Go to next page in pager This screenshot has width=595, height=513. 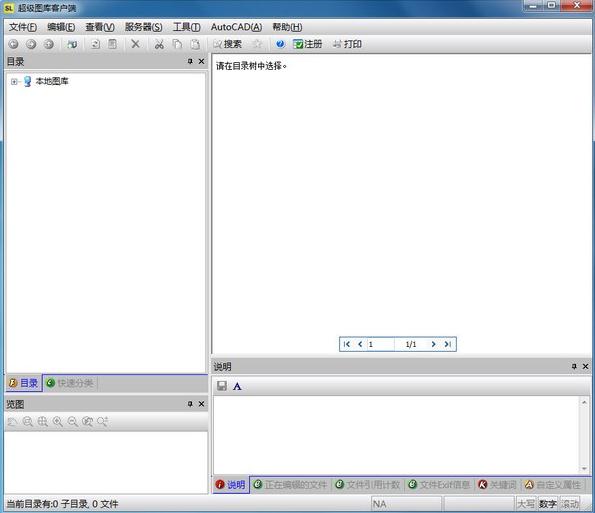433,344
